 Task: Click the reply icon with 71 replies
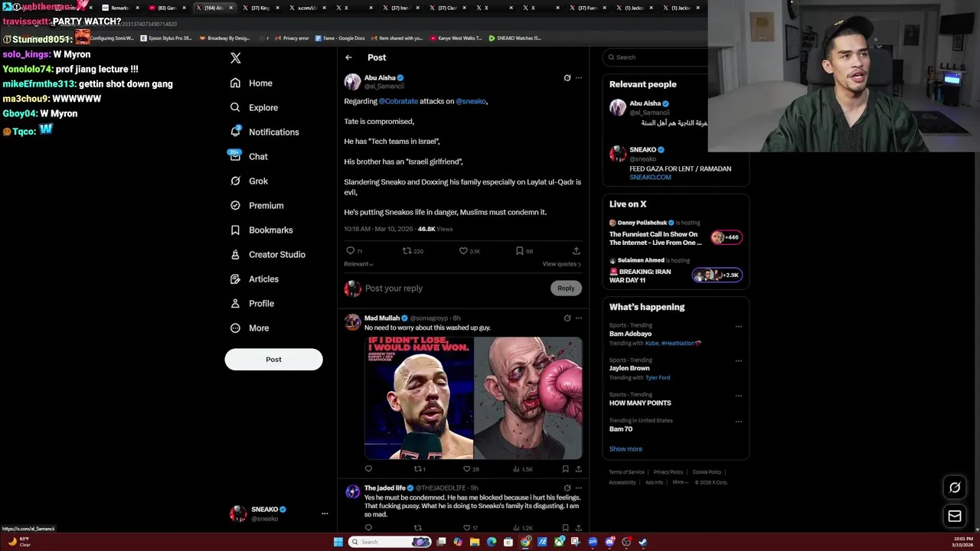coord(351,250)
